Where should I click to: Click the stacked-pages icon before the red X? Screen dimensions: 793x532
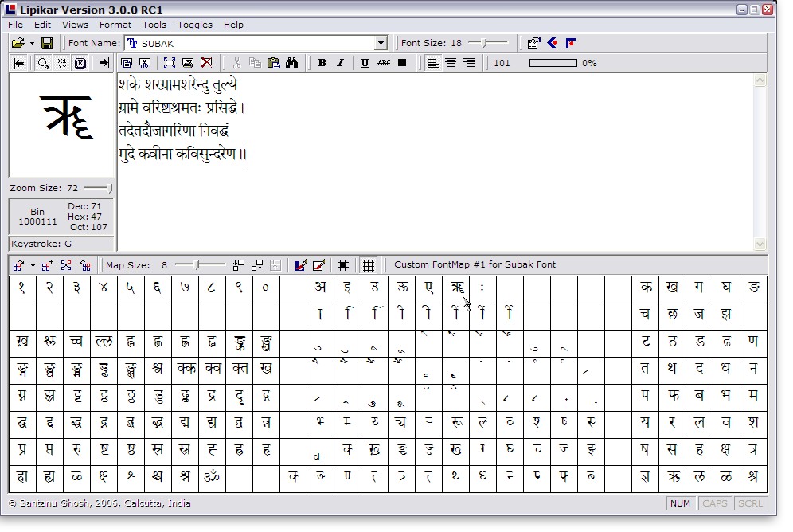[188, 63]
